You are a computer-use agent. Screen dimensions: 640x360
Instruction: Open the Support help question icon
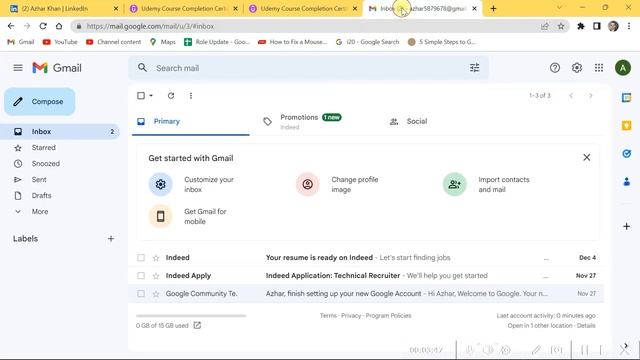555,68
